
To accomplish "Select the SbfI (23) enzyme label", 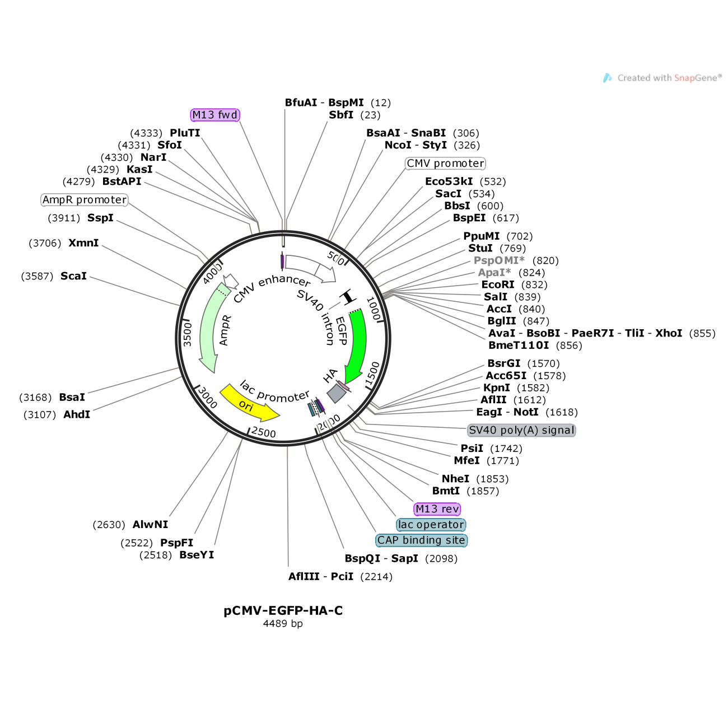I will [354, 115].
